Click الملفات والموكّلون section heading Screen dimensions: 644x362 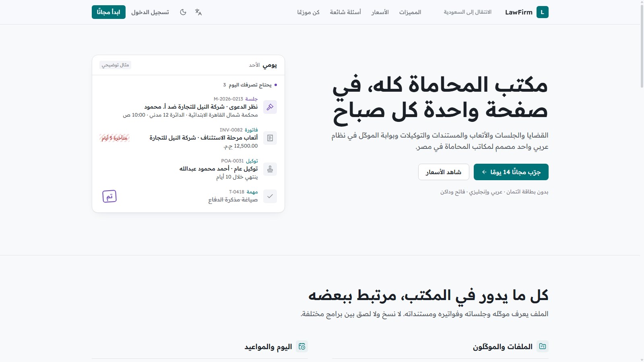point(503,347)
